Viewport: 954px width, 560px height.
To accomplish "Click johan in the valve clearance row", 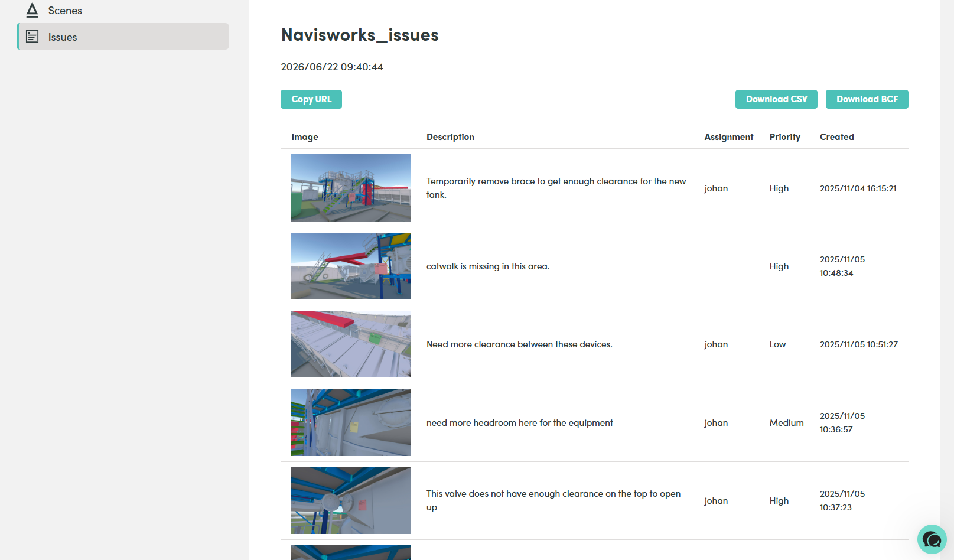I will pos(716,501).
